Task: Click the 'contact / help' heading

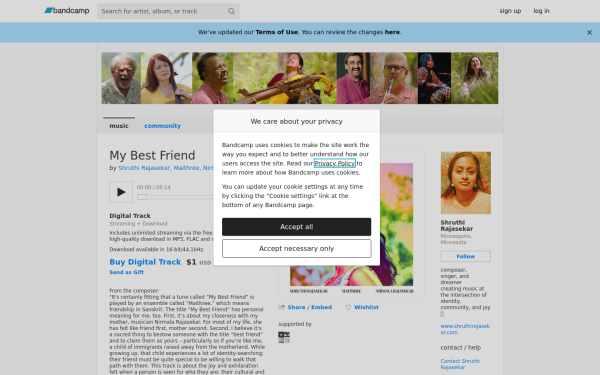Action: [x=461, y=348]
